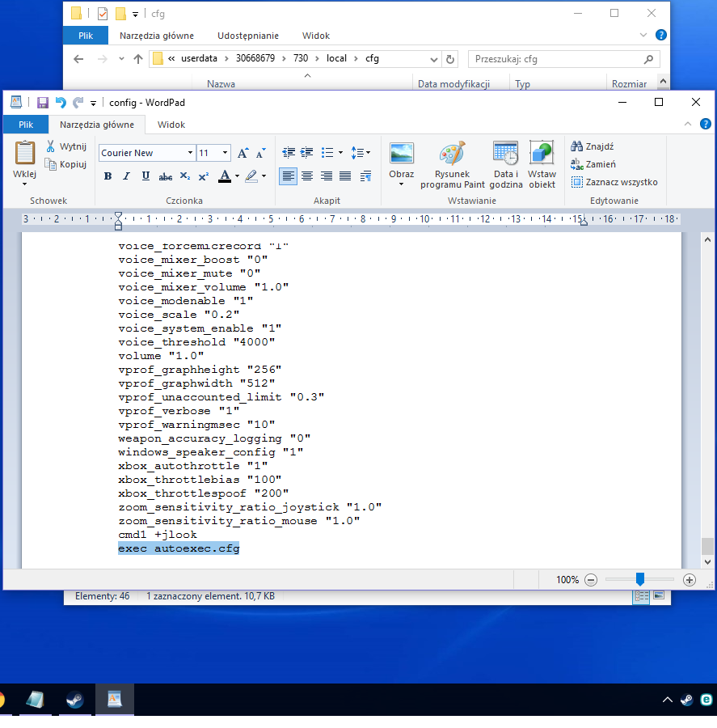Open WordPad help question mark
This screenshot has width=717, height=728.
pyautogui.click(x=706, y=124)
